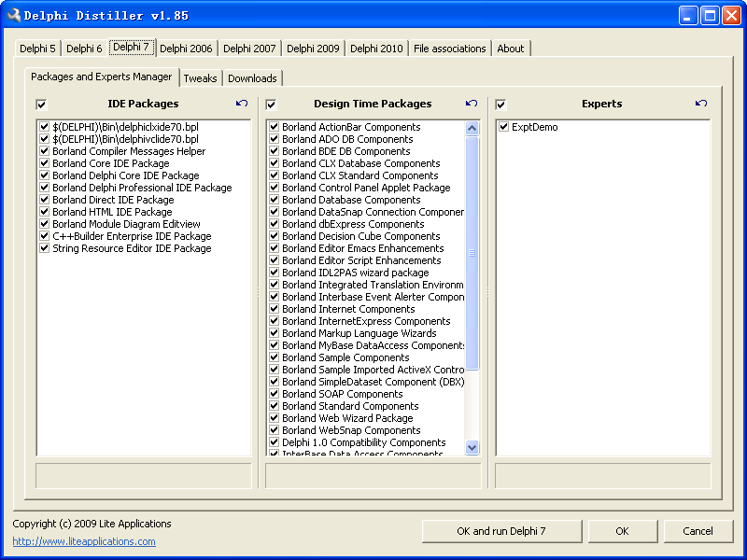The width and height of the screenshot is (747, 560).
Task: Uncheck Borland Compiler Messages Helper
Action: point(44,151)
